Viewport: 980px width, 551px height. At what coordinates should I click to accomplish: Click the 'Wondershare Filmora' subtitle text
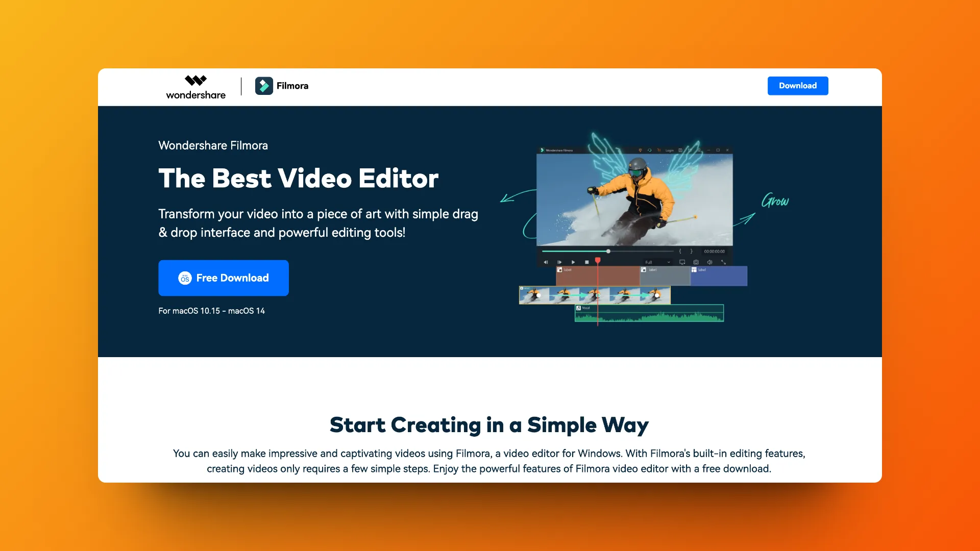pos(213,145)
